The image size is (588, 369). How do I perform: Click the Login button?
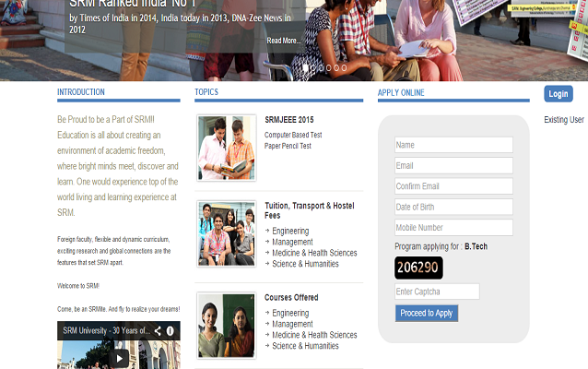tap(558, 94)
